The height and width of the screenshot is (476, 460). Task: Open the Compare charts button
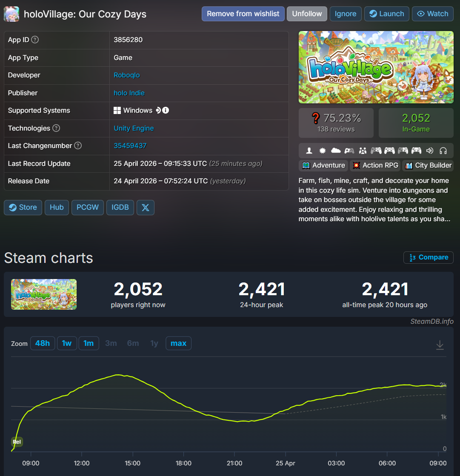click(428, 257)
